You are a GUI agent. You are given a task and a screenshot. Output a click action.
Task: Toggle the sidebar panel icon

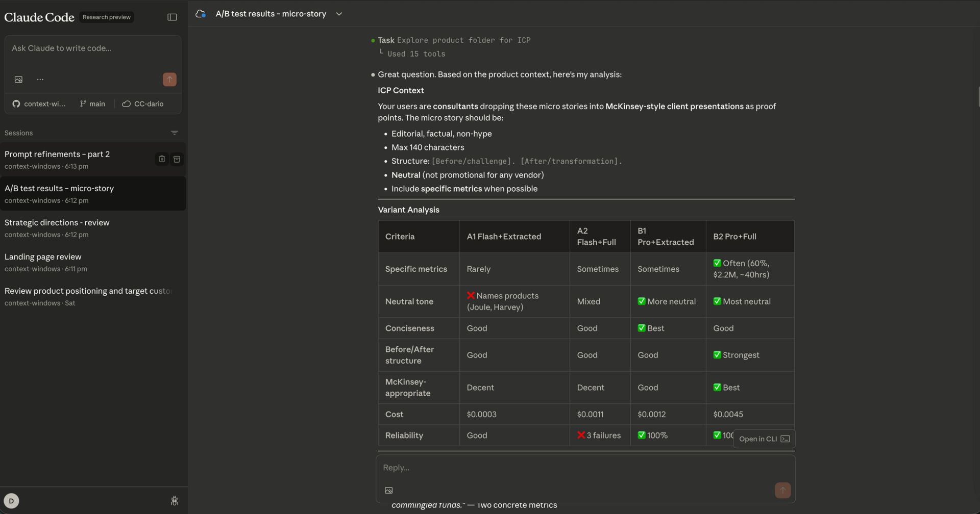point(172,17)
